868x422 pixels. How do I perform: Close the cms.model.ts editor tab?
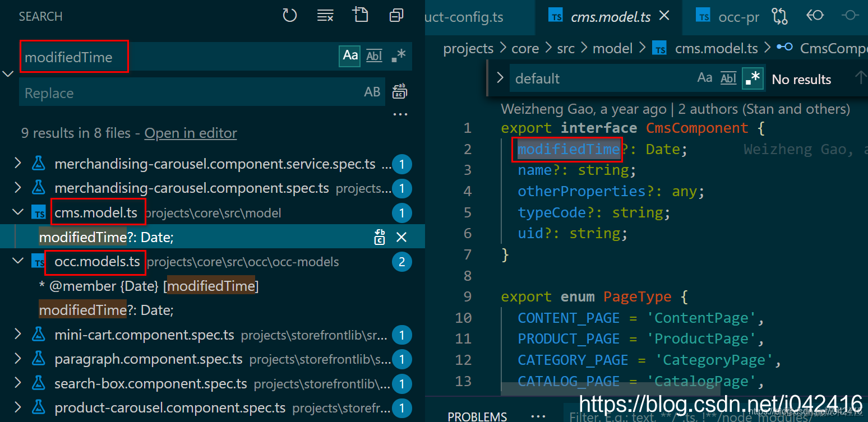pyautogui.click(x=664, y=16)
